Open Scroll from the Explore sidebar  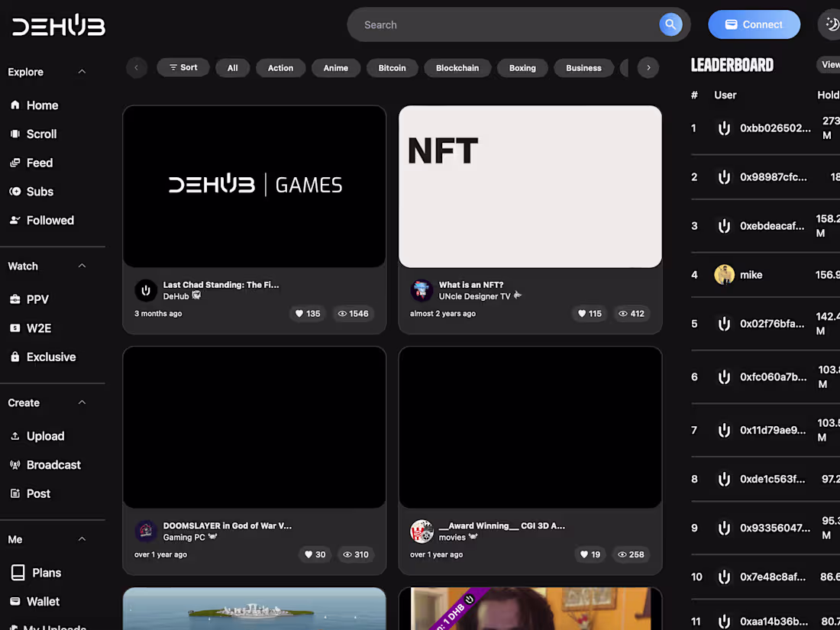(16, 134)
